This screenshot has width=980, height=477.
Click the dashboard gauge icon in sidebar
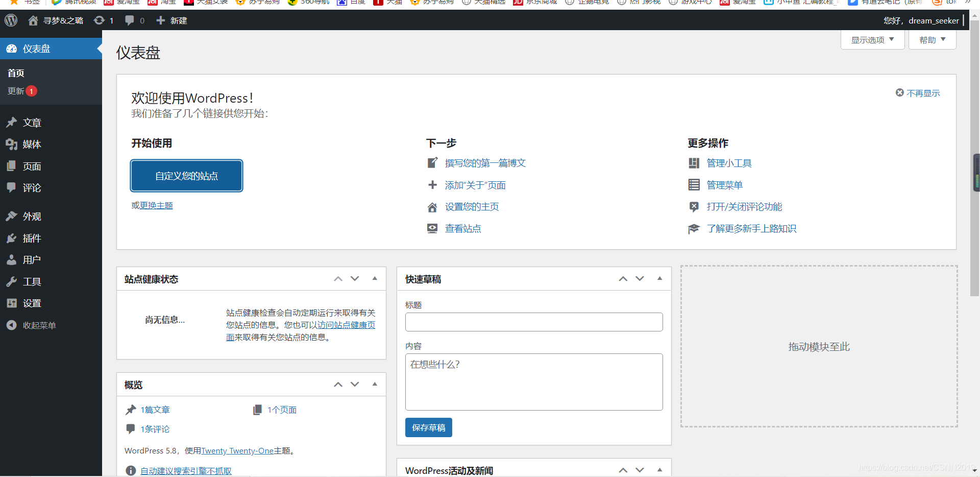point(12,49)
